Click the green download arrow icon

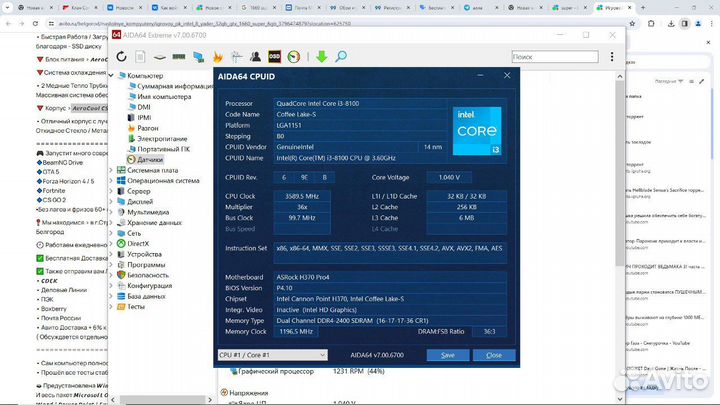322,56
